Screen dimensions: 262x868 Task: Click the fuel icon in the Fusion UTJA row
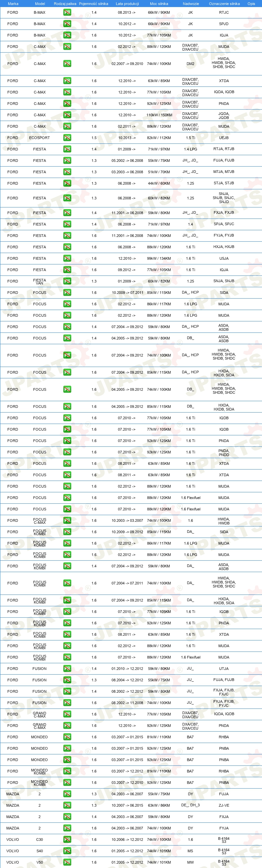click(67, 669)
